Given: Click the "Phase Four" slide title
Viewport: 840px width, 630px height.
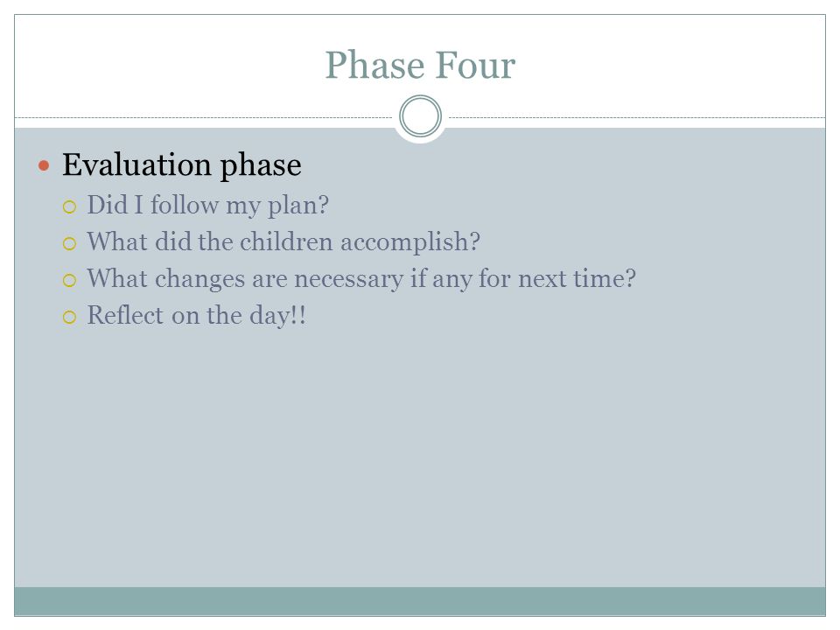Looking at the screenshot, I should click(420, 66).
